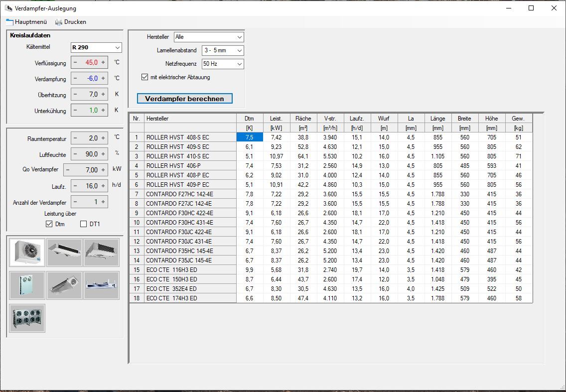The height and width of the screenshot is (392, 566).
Task: Decrease Luftfeuchte with minus
Action: pyautogui.click(x=75, y=154)
